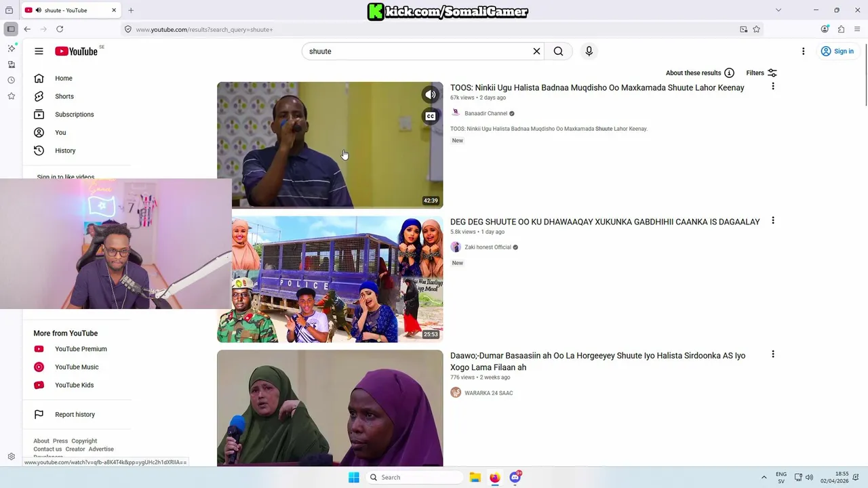Clear the search box with X
This screenshot has height=488, width=868.
(x=536, y=51)
